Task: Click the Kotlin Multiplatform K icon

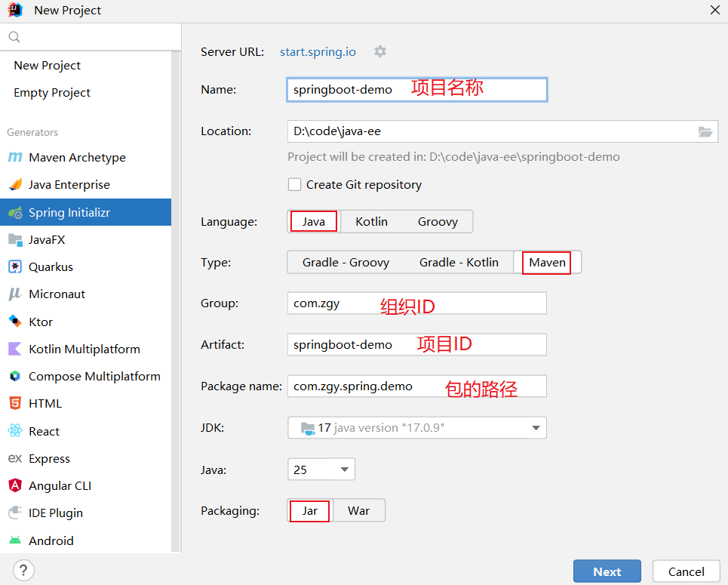Action: pos(15,349)
